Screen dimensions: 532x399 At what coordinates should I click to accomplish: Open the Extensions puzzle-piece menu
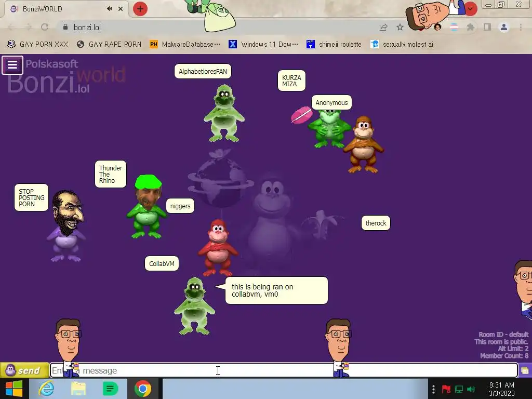pyautogui.click(x=470, y=27)
